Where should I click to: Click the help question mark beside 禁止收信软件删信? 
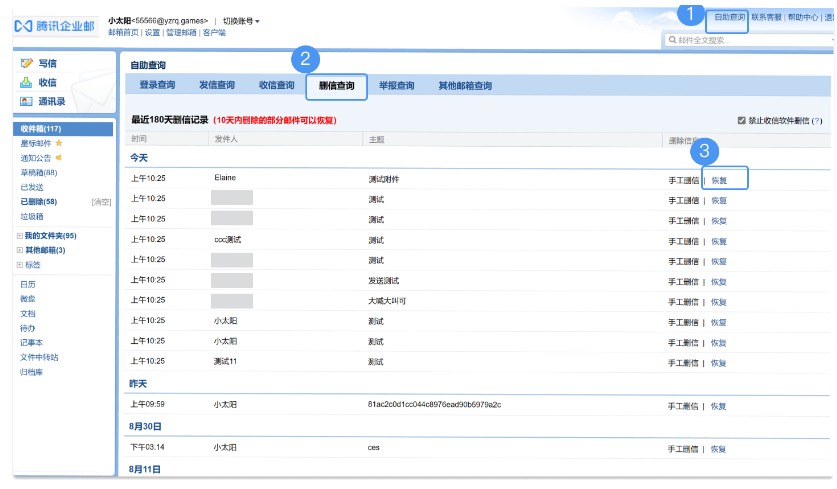coord(817,121)
